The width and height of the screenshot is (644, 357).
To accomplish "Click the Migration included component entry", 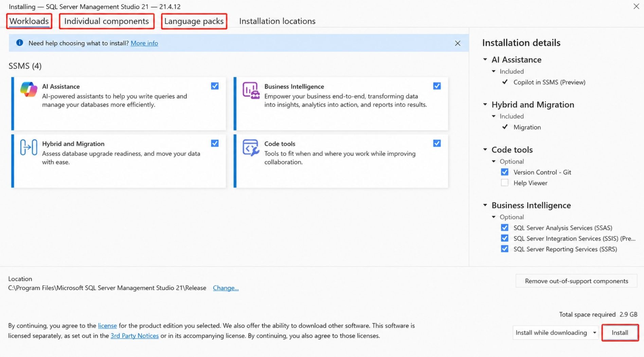I will tap(527, 127).
